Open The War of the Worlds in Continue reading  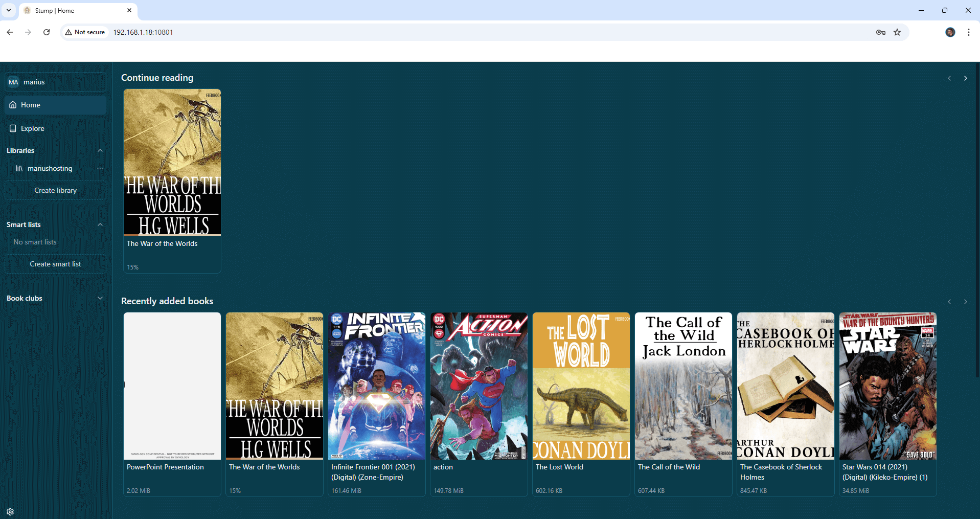[x=172, y=163]
